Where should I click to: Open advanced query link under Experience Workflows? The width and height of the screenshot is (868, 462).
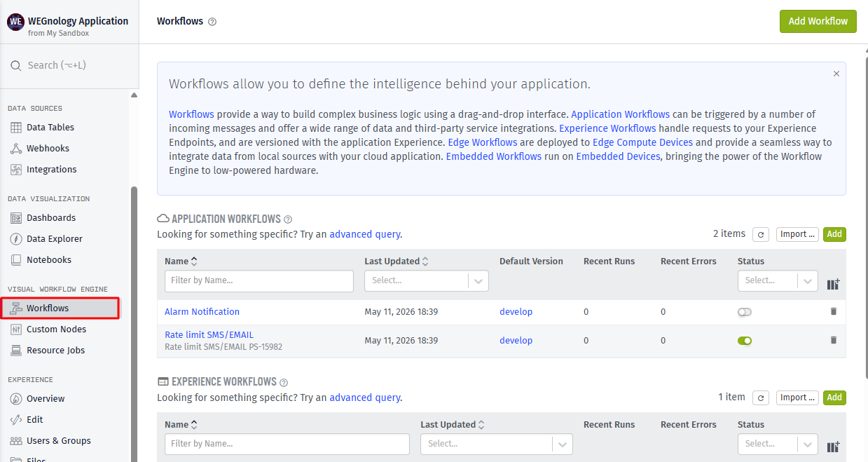(x=365, y=398)
